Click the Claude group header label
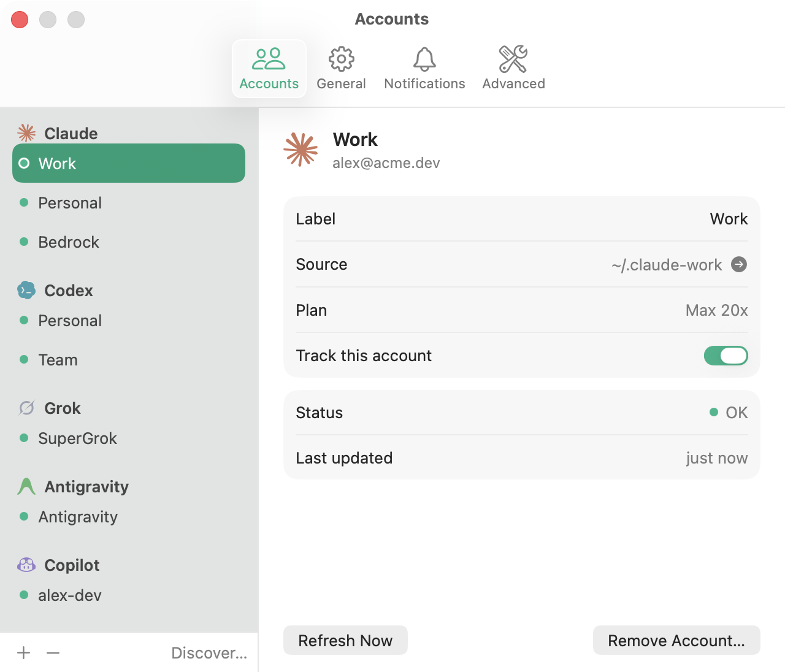785x672 pixels. tap(71, 133)
